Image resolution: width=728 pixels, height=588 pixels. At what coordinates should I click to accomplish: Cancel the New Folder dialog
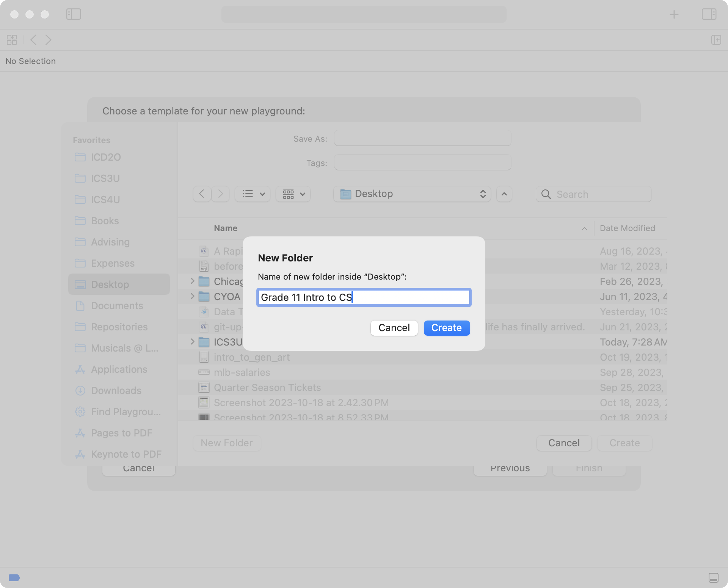pos(394,328)
